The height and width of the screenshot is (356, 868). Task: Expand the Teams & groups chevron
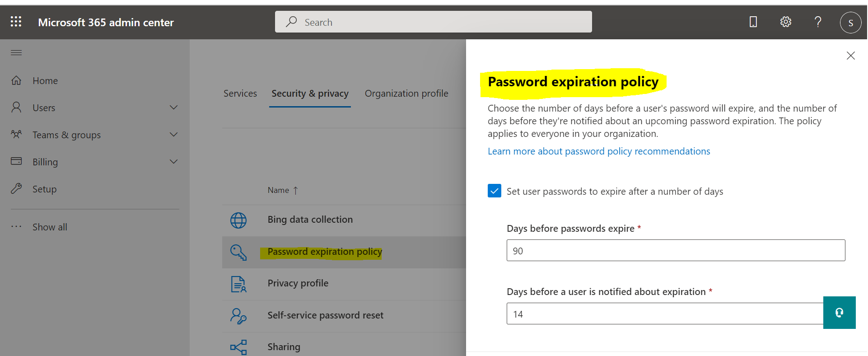coord(174,135)
